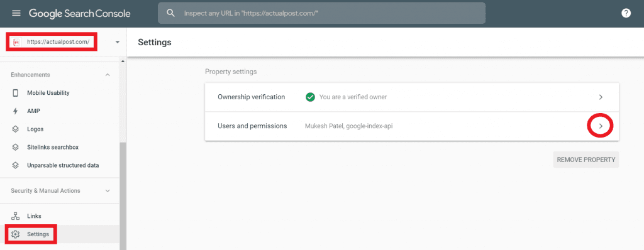Click the Google Search Console logo
Image resolution: width=644 pixels, height=250 pixels.
(x=80, y=13)
